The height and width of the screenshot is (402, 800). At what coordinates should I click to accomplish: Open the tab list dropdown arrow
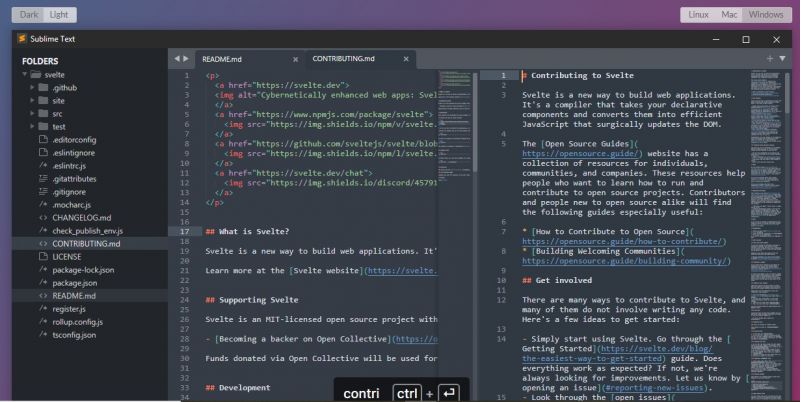(x=782, y=59)
